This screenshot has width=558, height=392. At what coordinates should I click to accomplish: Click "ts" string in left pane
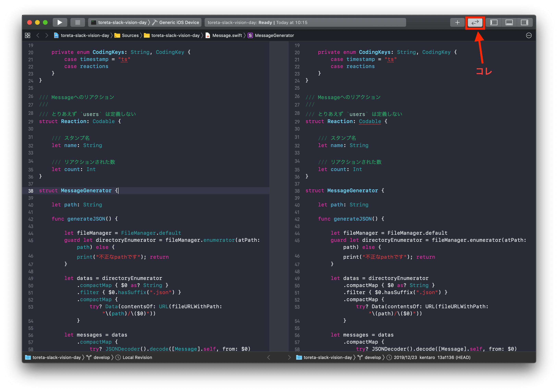point(124,59)
